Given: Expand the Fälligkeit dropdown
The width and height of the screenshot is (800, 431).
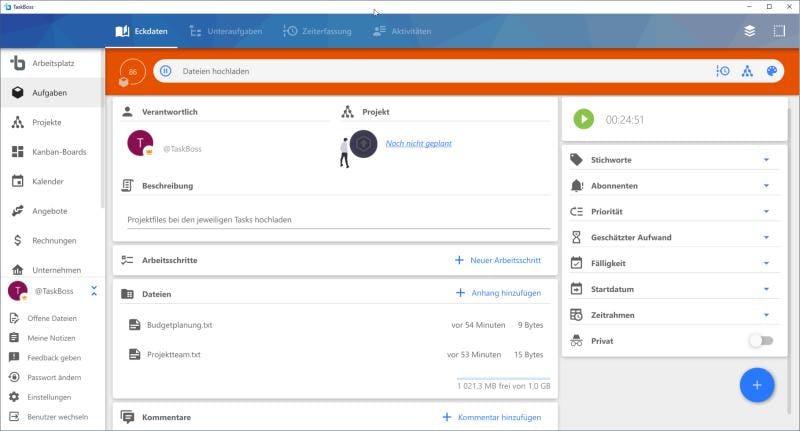Looking at the screenshot, I should click(766, 263).
